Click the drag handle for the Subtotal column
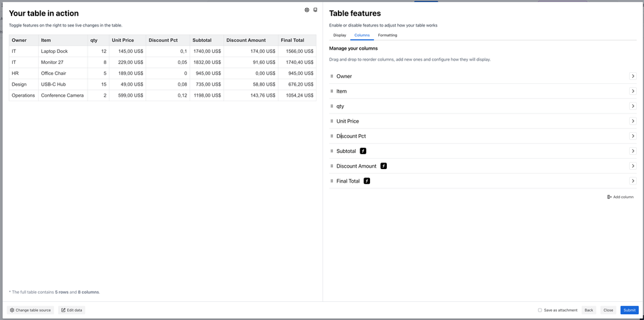This screenshot has height=320, width=644. pos(332,151)
